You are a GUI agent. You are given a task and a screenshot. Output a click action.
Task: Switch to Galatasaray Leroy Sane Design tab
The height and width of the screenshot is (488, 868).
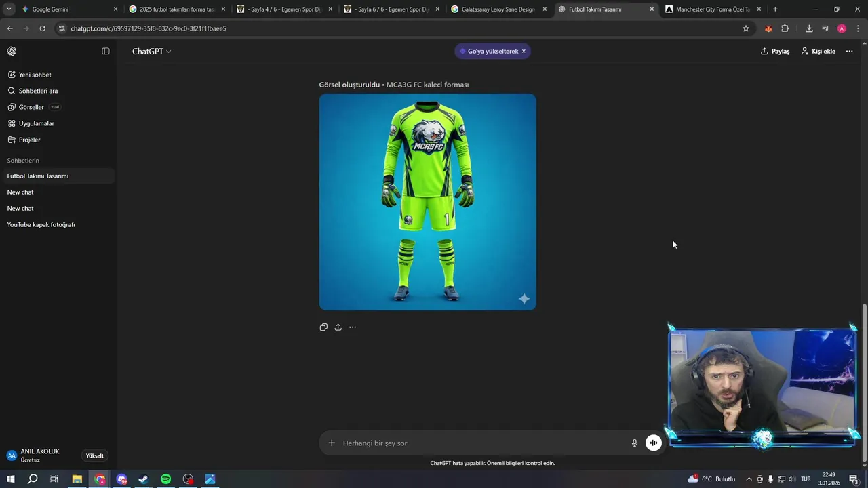pyautogui.click(x=498, y=9)
